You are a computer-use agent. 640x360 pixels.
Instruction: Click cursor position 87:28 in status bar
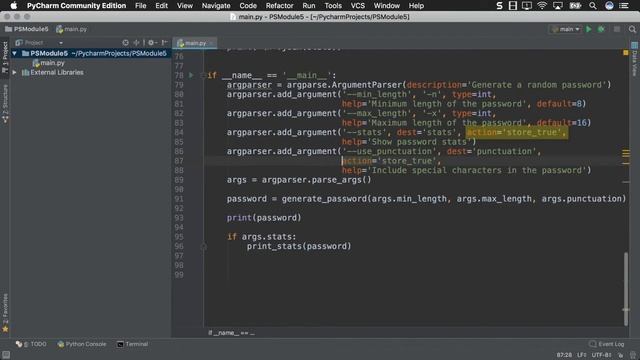(x=564, y=355)
